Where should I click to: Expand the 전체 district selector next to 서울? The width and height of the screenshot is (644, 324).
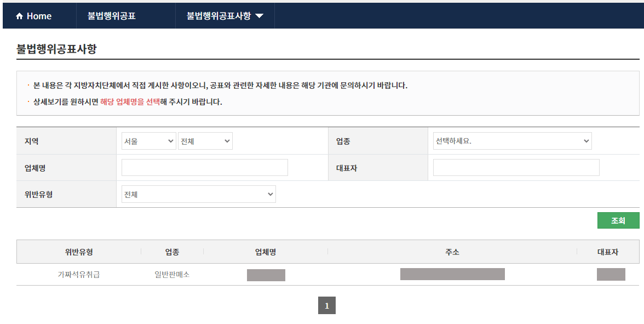[205, 140]
